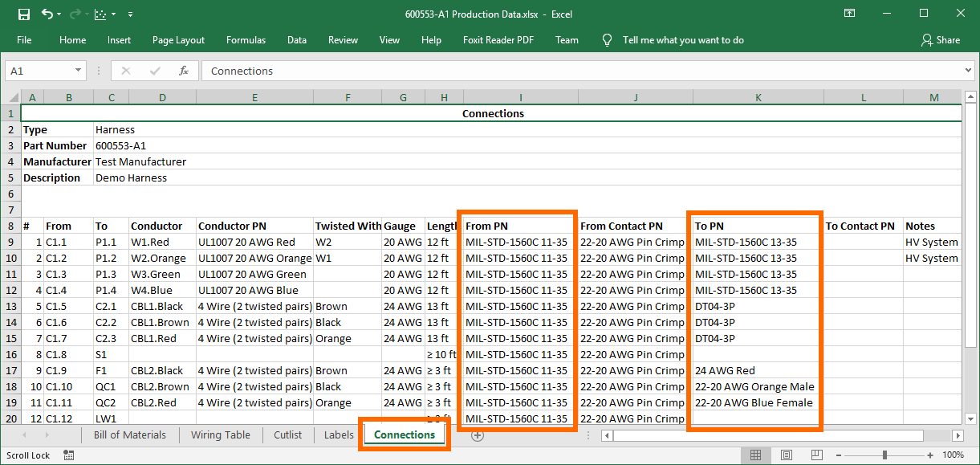
Task: Switch to Bill of Materials sheet
Action: coord(130,434)
